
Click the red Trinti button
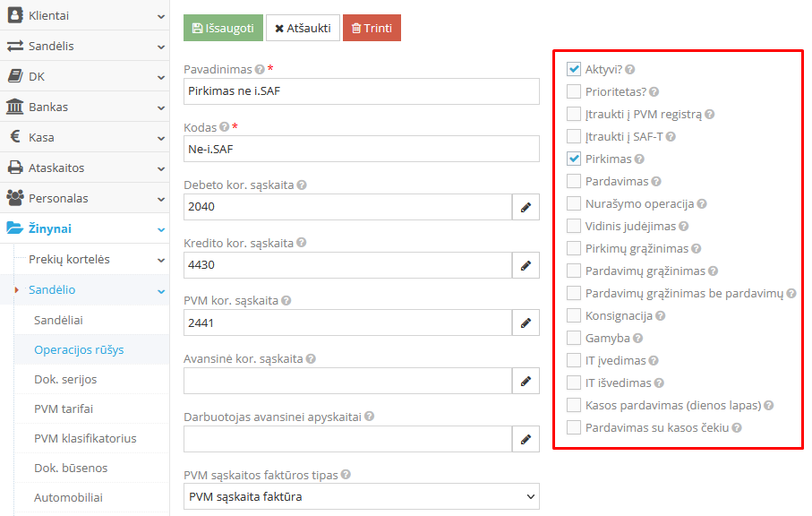click(372, 28)
